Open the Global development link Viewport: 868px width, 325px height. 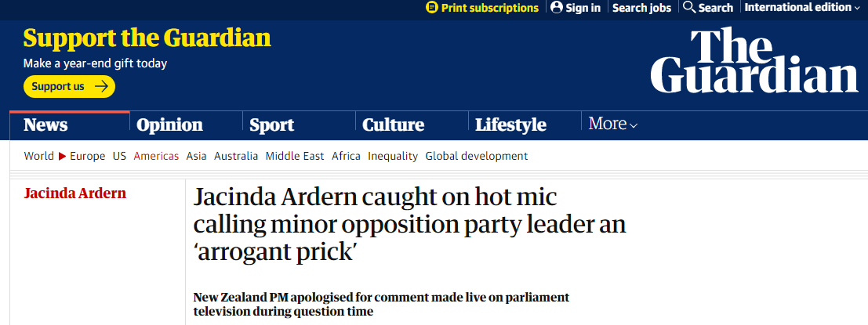click(476, 156)
